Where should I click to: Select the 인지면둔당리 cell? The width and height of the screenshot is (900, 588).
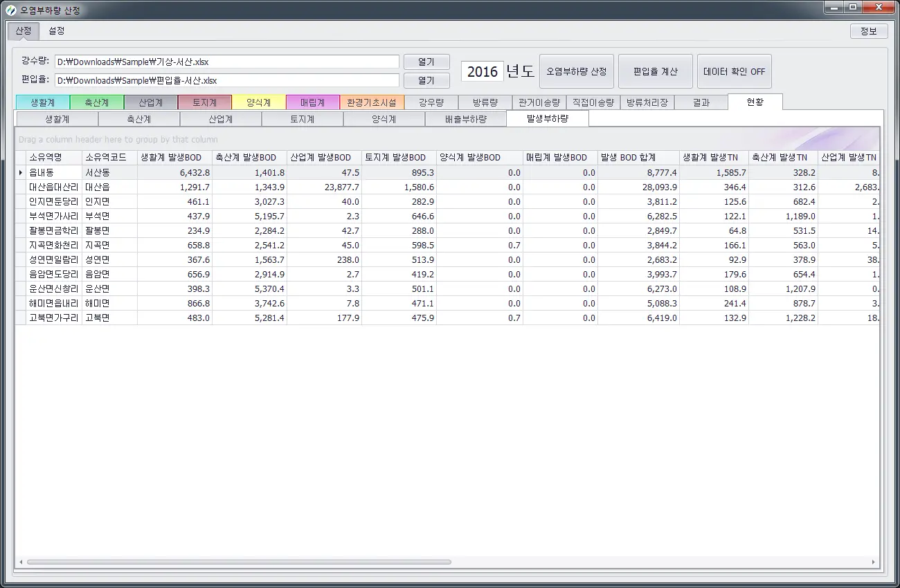tap(54, 201)
